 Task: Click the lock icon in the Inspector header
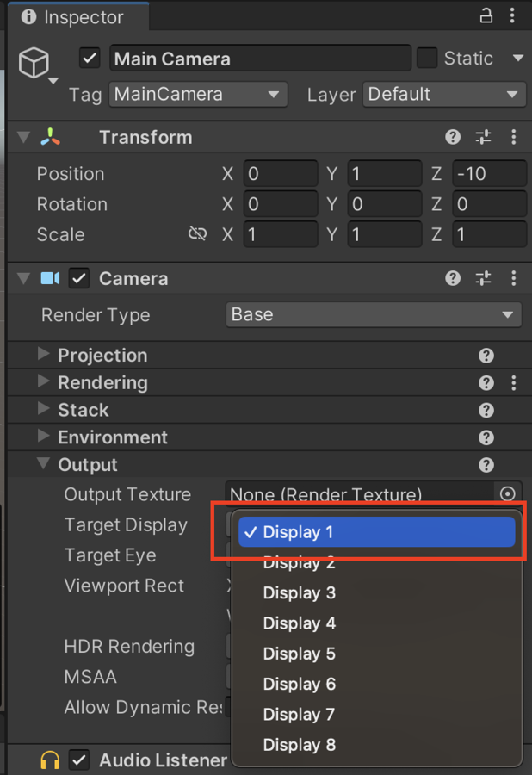(486, 15)
